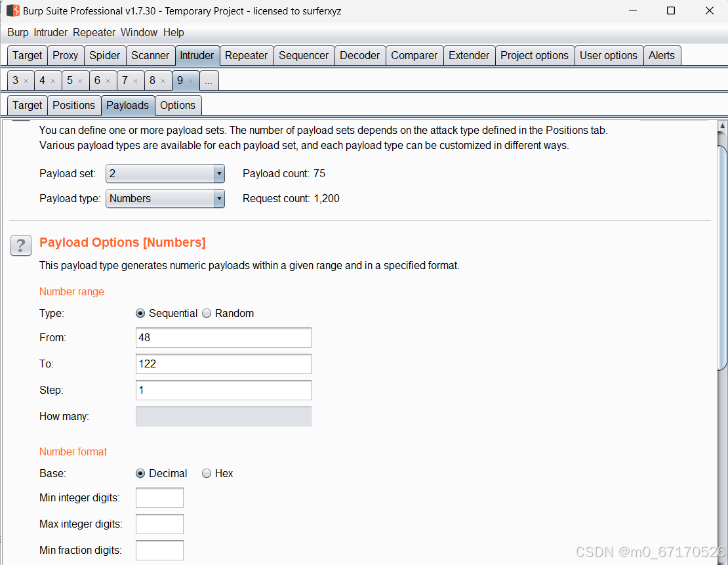
Task: Open the Intruder Options sub-tab
Action: coord(178,105)
